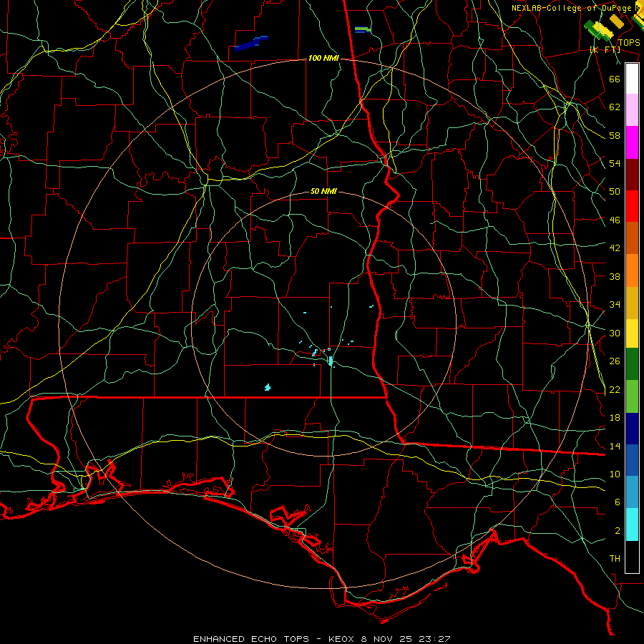The height and width of the screenshot is (644, 644).
Task: Click the legend value 46
Action: (x=615, y=220)
